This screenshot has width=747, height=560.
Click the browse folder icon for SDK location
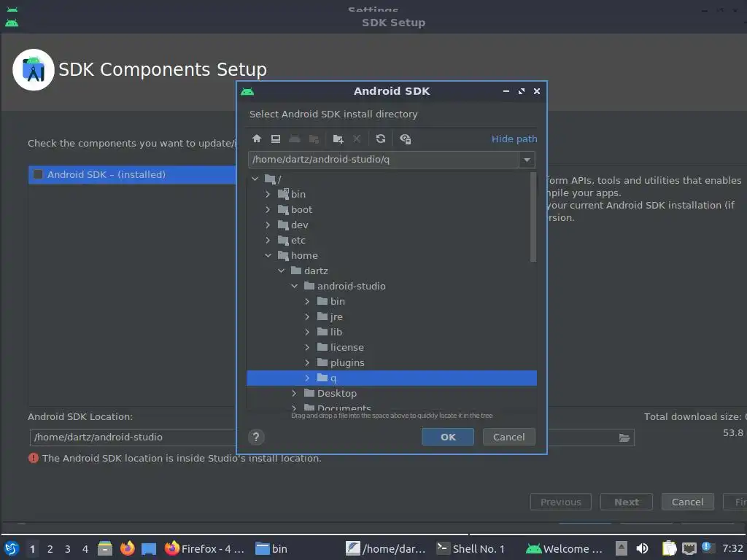point(624,437)
